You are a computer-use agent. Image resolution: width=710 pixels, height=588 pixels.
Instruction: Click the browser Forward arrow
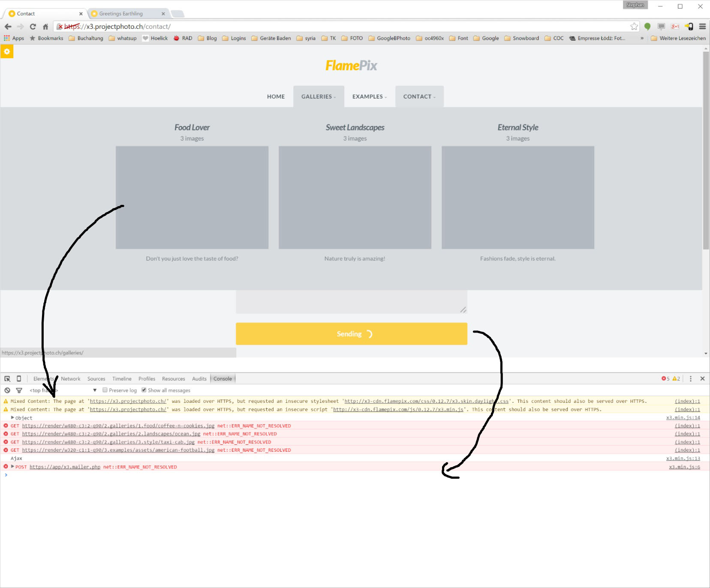pyautogui.click(x=20, y=27)
